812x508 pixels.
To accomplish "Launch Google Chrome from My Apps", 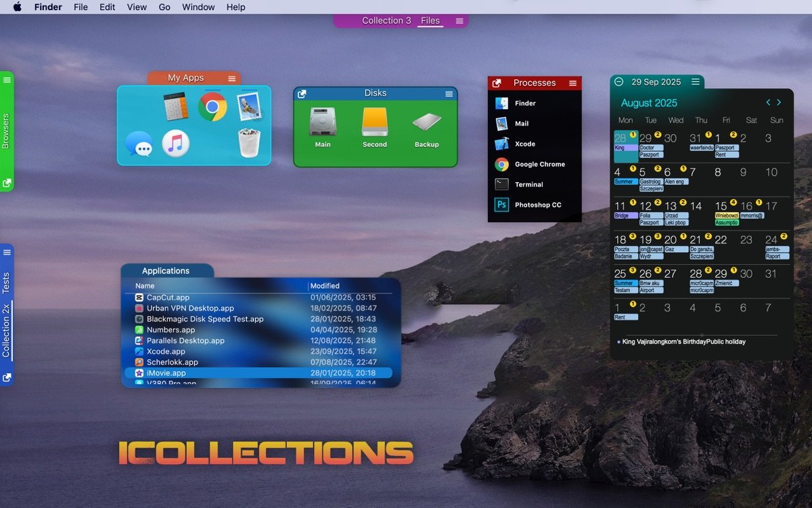I will pyautogui.click(x=212, y=107).
